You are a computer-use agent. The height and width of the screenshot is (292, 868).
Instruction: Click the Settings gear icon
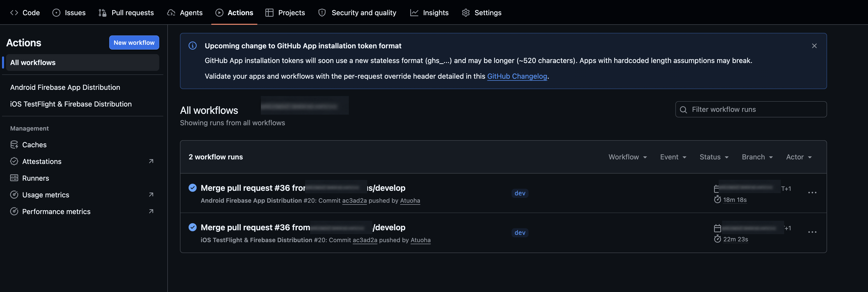[x=466, y=12]
